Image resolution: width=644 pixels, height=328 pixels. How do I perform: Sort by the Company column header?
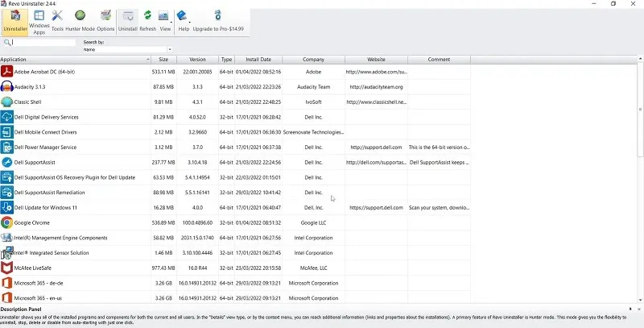[313, 60]
